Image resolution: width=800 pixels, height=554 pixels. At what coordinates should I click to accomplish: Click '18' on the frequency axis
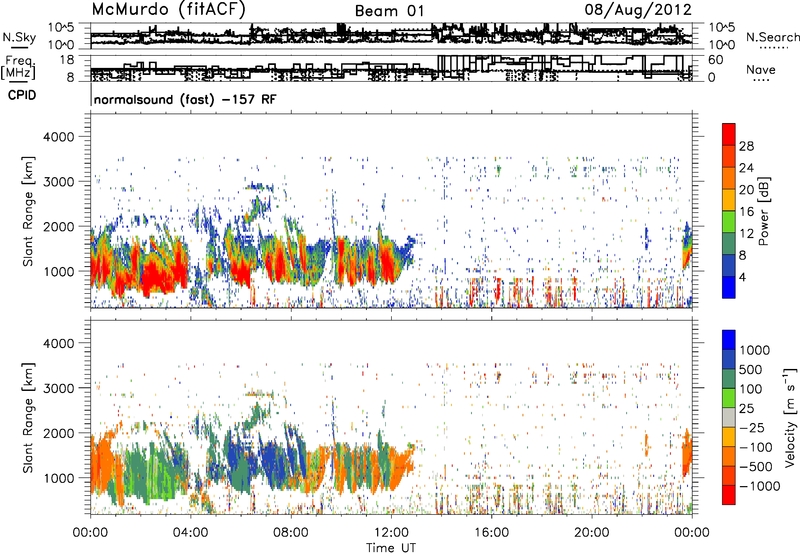67,60
